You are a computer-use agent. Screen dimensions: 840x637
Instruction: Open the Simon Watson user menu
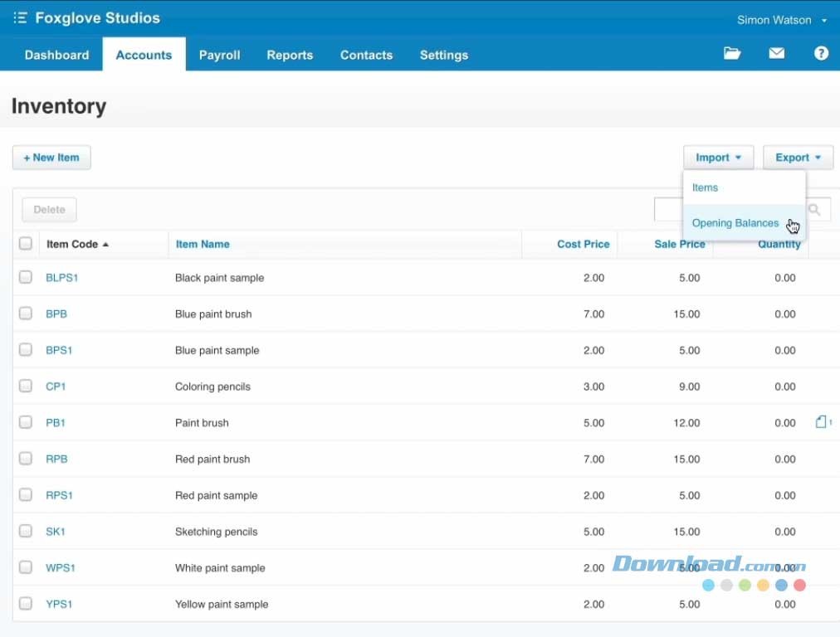coord(781,20)
